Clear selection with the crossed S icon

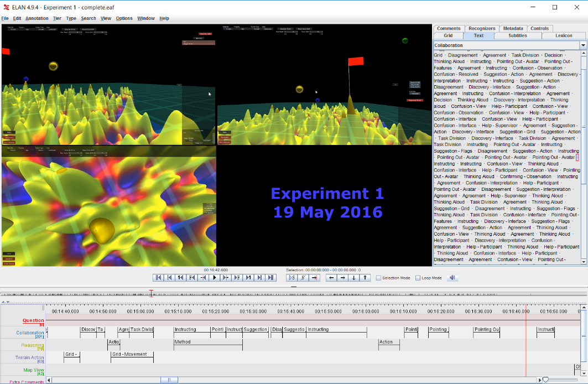click(303, 278)
